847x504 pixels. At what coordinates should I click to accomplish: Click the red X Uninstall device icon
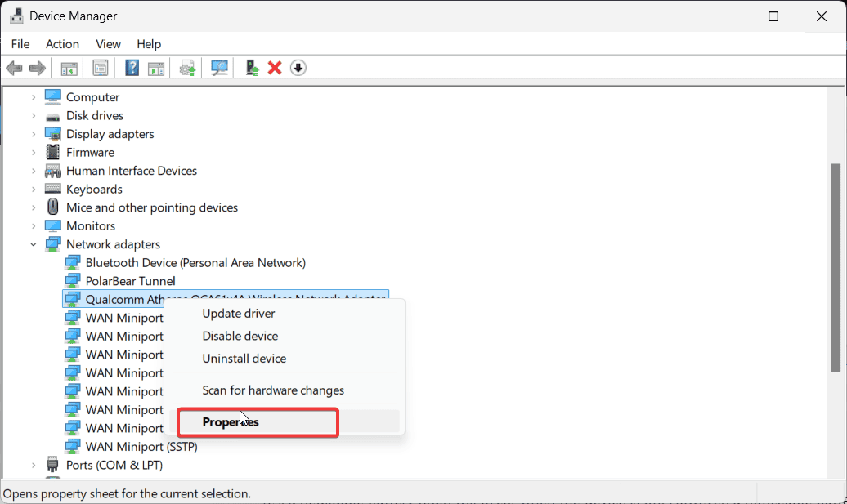pyautogui.click(x=275, y=68)
